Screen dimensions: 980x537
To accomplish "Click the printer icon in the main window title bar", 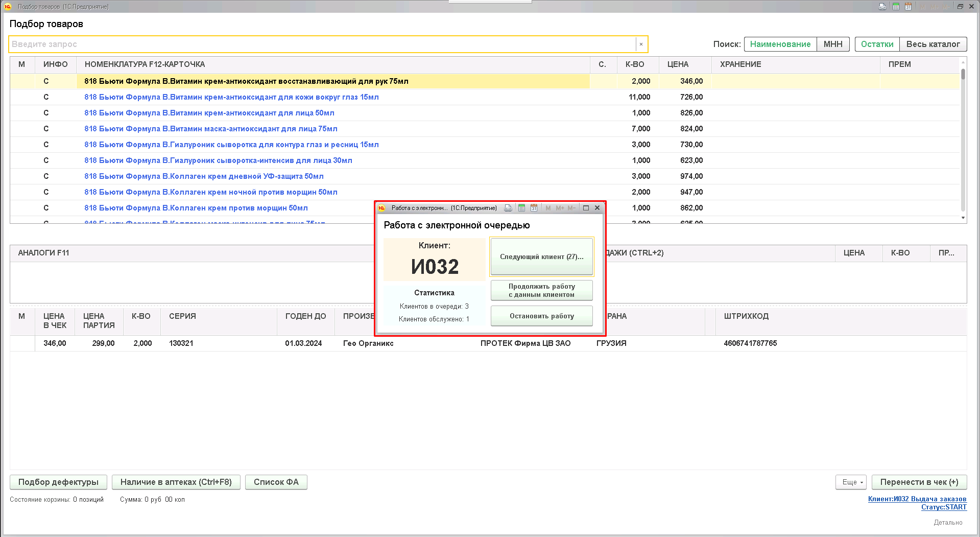I will pyautogui.click(x=882, y=7).
